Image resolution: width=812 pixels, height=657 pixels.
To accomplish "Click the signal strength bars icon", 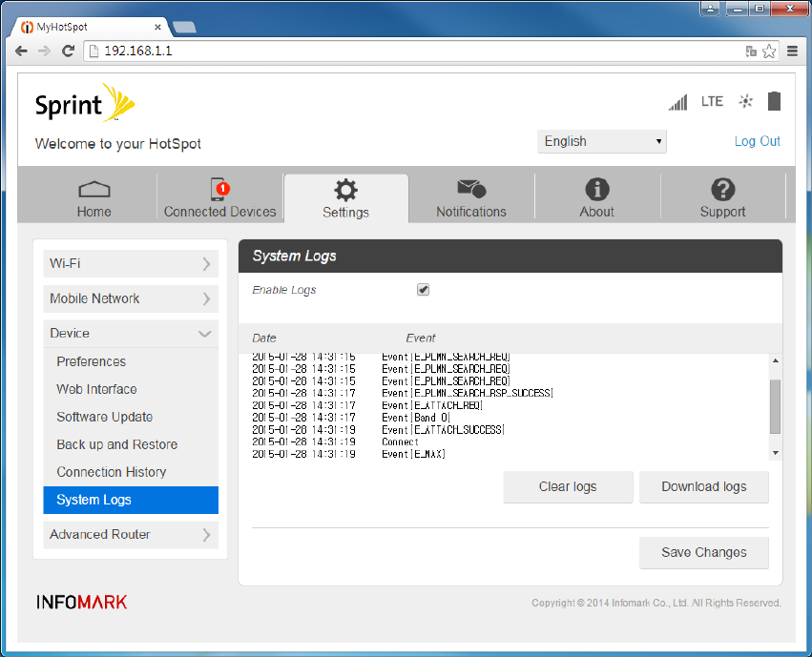I will (x=677, y=102).
